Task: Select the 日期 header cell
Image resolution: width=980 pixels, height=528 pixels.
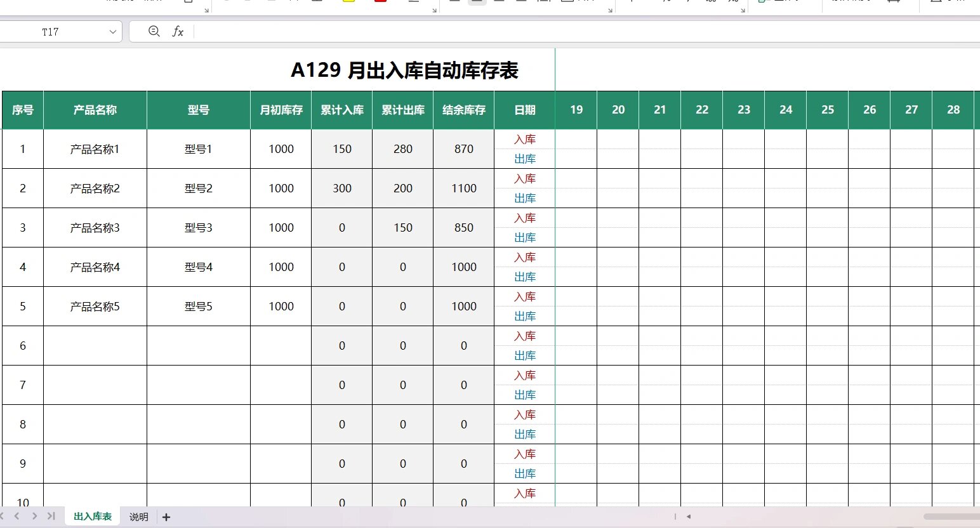Action: (x=525, y=110)
